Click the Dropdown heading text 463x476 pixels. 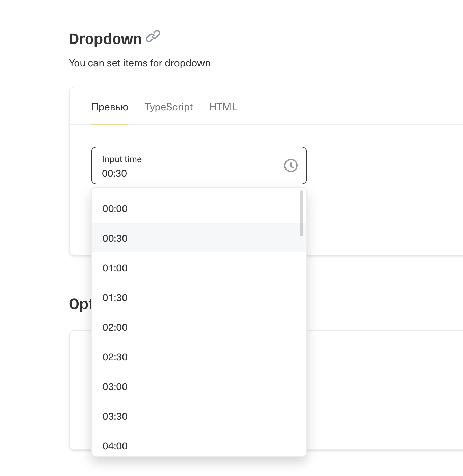(x=105, y=38)
